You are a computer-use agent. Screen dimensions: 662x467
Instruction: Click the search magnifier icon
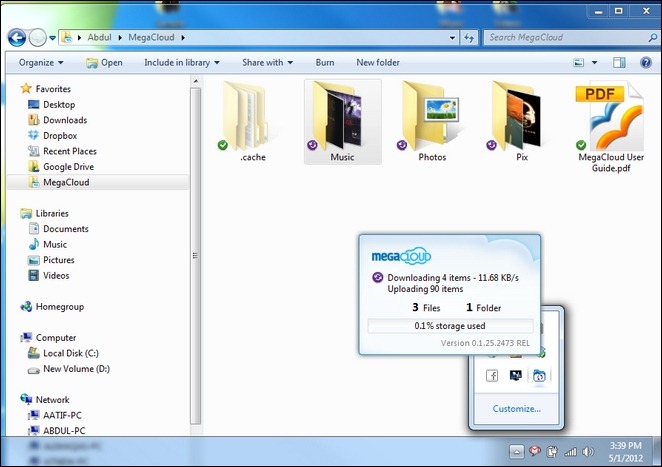[653, 38]
